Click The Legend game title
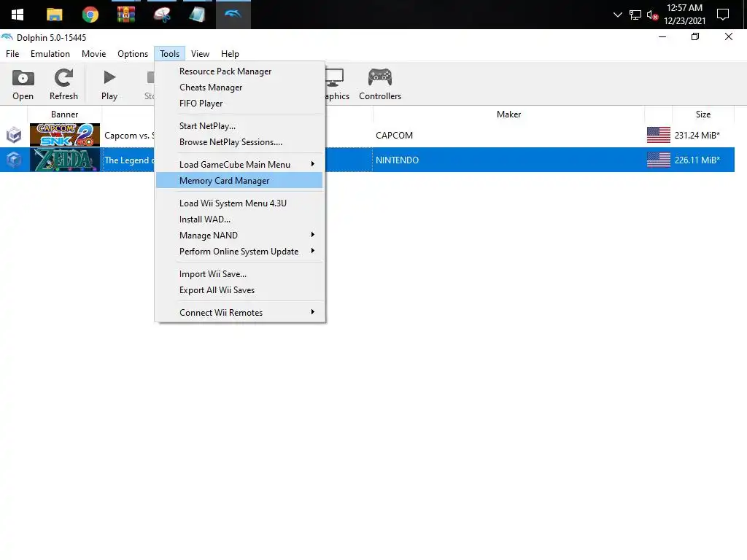This screenshot has height=560, width=747. tap(128, 160)
